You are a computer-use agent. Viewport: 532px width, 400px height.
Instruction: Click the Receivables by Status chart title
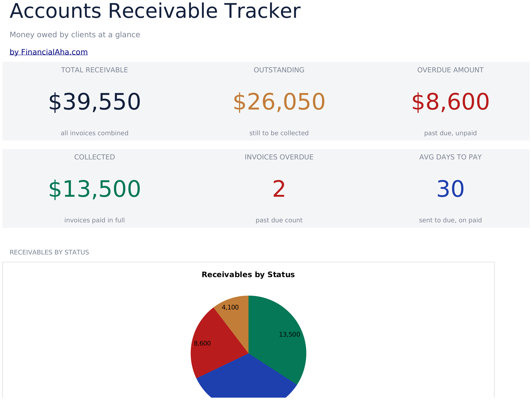(x=248, y=275)
